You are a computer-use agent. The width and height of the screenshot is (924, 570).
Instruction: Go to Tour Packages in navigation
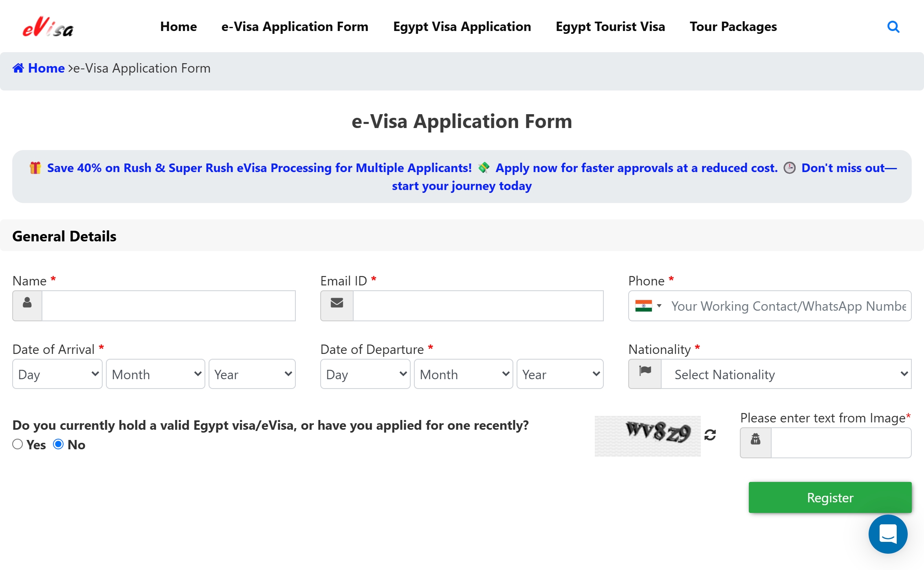pyautogui.click(x=733, y=27)
